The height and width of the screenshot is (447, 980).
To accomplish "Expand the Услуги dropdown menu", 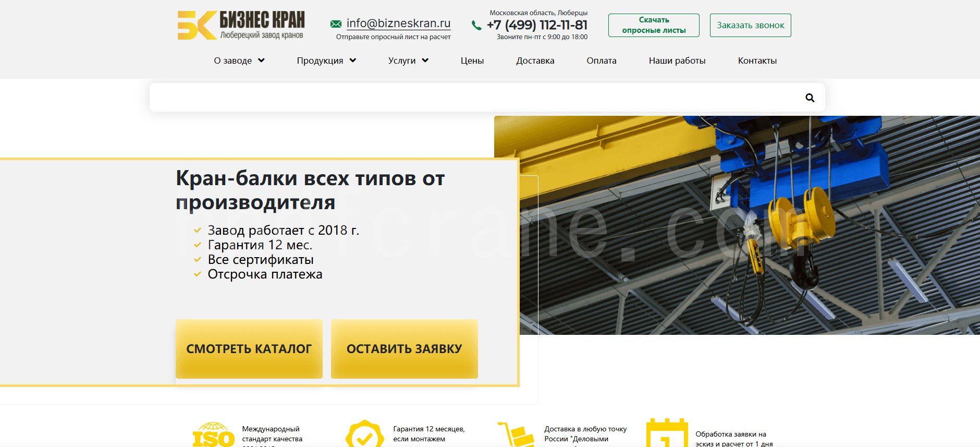I will pos(408,61).
